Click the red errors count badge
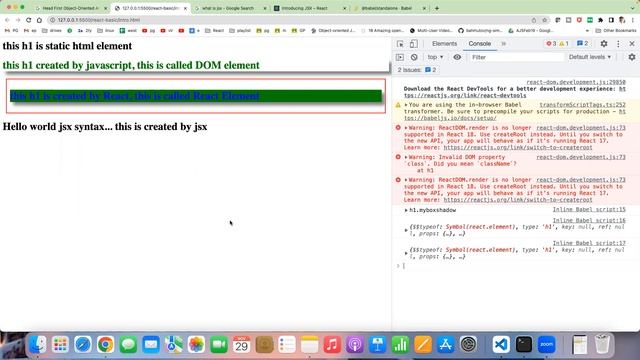640x360 pixels. point(551,44)
